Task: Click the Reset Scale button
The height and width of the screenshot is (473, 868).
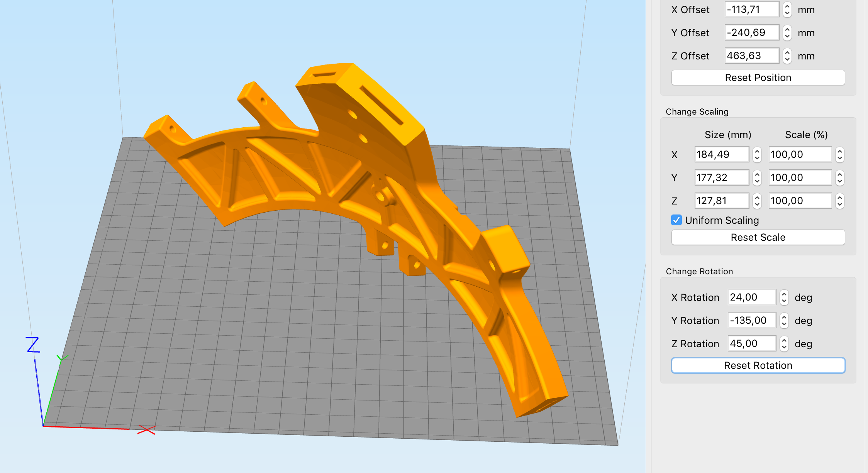Action: (x=758, y=237)
